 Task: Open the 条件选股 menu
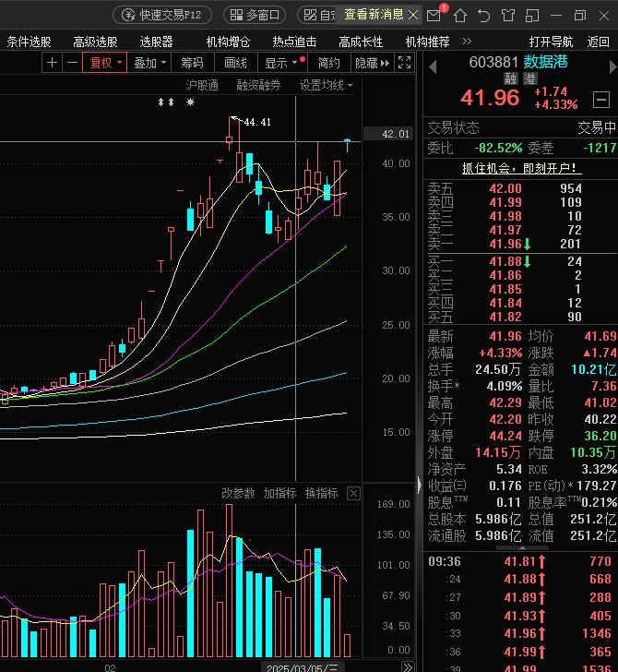[30, 42]
